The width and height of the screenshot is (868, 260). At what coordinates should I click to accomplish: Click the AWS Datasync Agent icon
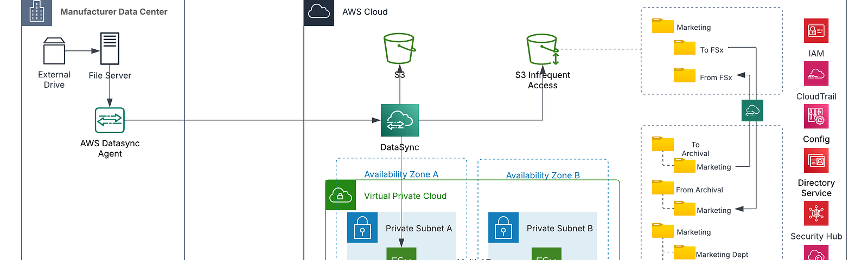(110, 120)
